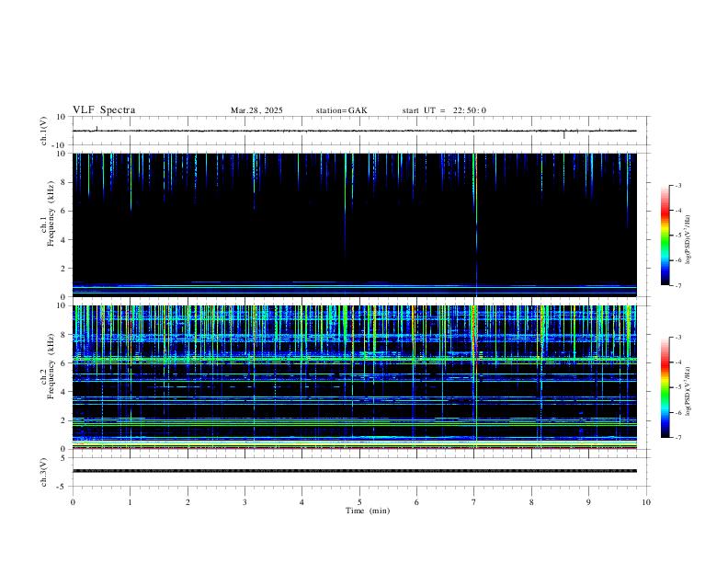Click the ch.1 voltage waveform trace
Viewport: 728px width, 563px height.
[x=355, y=131]
